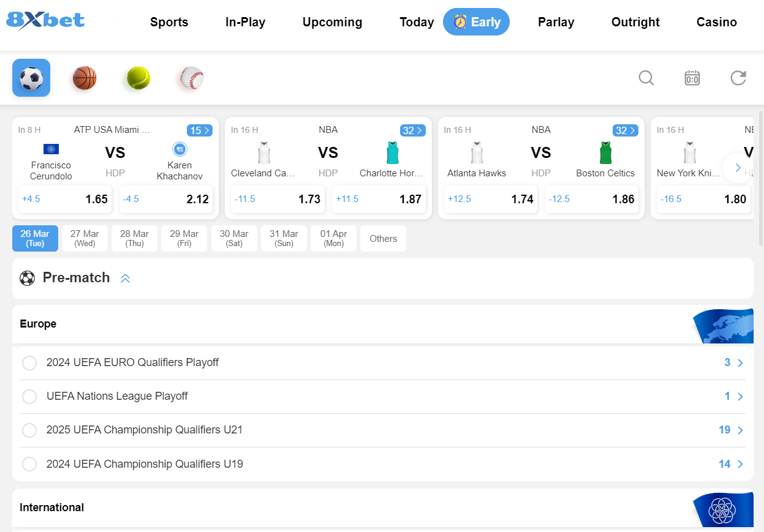This screenshot has height=532, width=764.
Task: Click the Europe region header text
Action: (38, 324)
